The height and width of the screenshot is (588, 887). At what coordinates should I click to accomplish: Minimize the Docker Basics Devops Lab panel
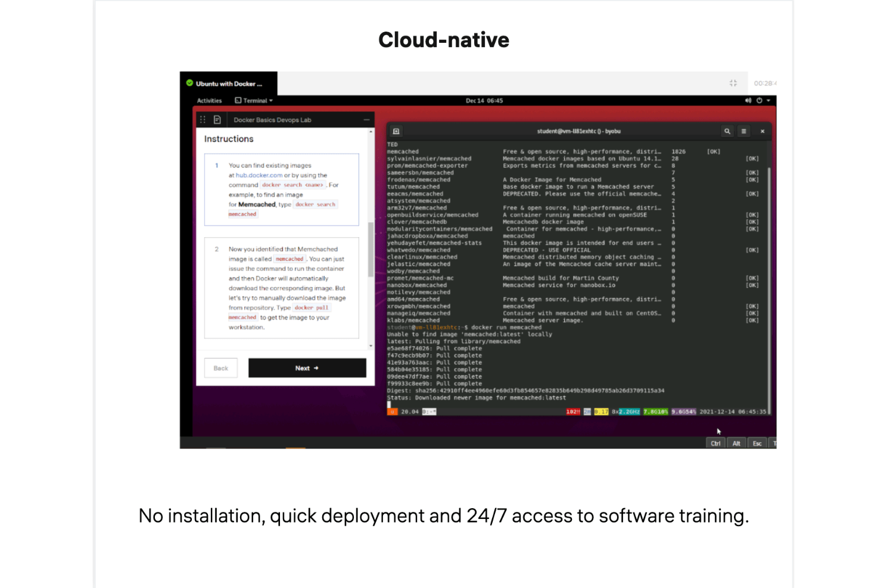pos(366,120)
